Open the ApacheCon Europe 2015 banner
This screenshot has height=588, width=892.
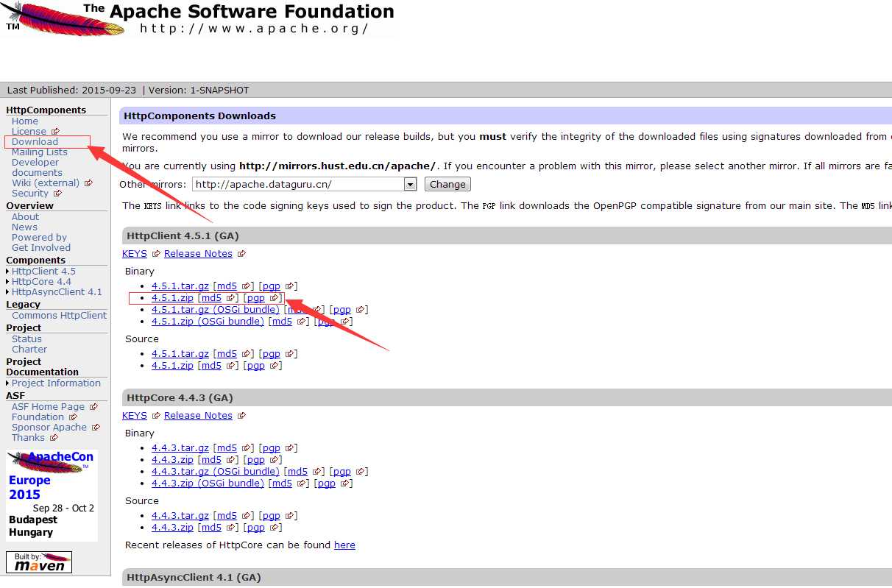point(52,495)
